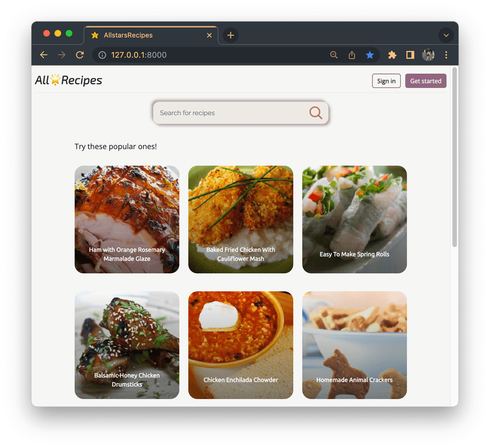The image size is (490, 448).
Task: Click the magnifying glass search icon
Action: 315,112
